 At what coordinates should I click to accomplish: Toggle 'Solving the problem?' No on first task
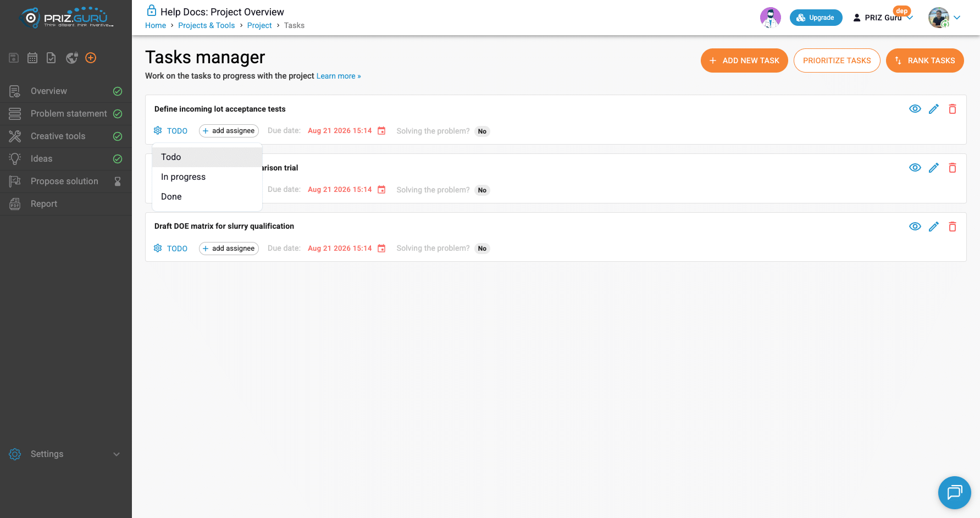tap(482, 131)
